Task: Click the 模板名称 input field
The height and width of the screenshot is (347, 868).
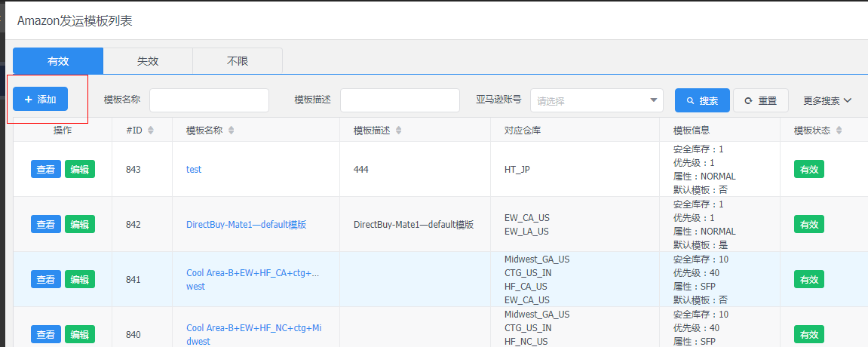Action: [209, 100]
